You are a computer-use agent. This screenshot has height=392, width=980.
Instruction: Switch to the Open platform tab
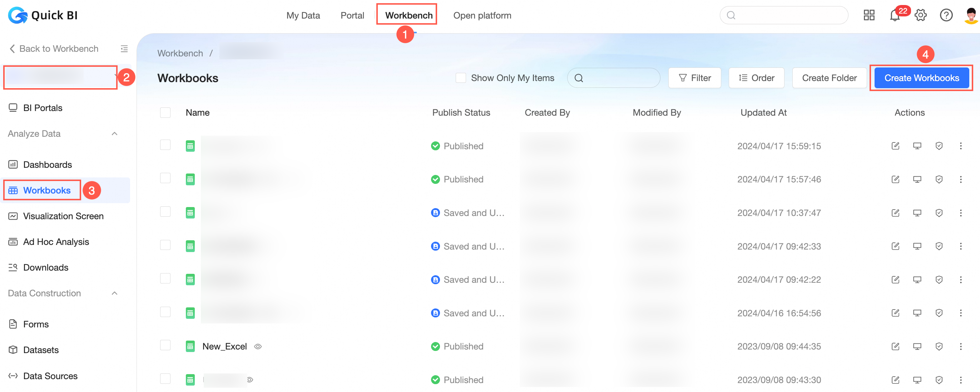tap(482, 15)
